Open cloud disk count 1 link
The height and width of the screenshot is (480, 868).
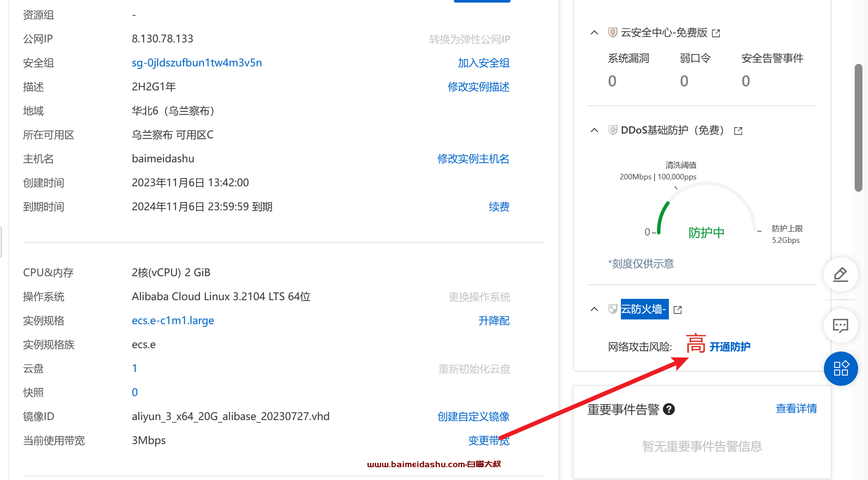click(x=135, y=369)
